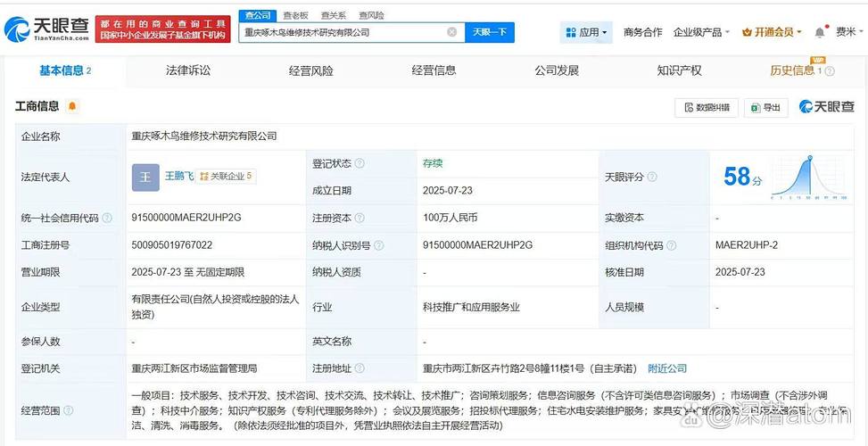Select the 知识产权 tab
This screenshot has height=446, width=868.
(679, 70)
